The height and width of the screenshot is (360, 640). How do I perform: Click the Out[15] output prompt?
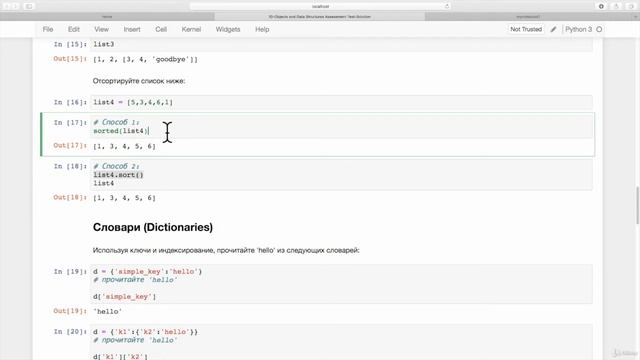70,59
